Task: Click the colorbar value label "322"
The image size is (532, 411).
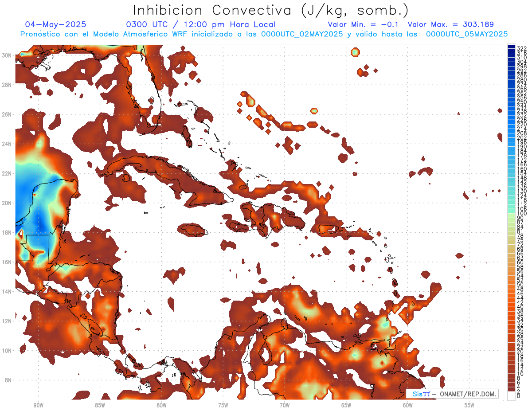Action: pyautogui.click(x=521, y=48)
